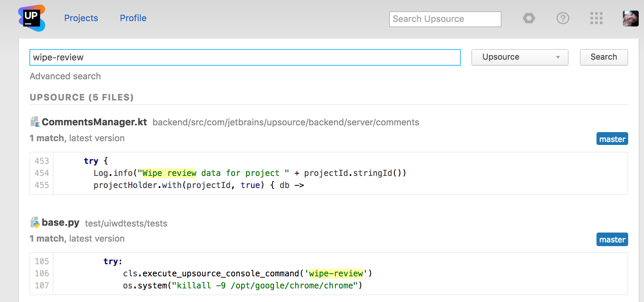The image size is (644, 302).
Task: Click the Kotlin file icon for CommentsManager.kt
Action: 35,122
